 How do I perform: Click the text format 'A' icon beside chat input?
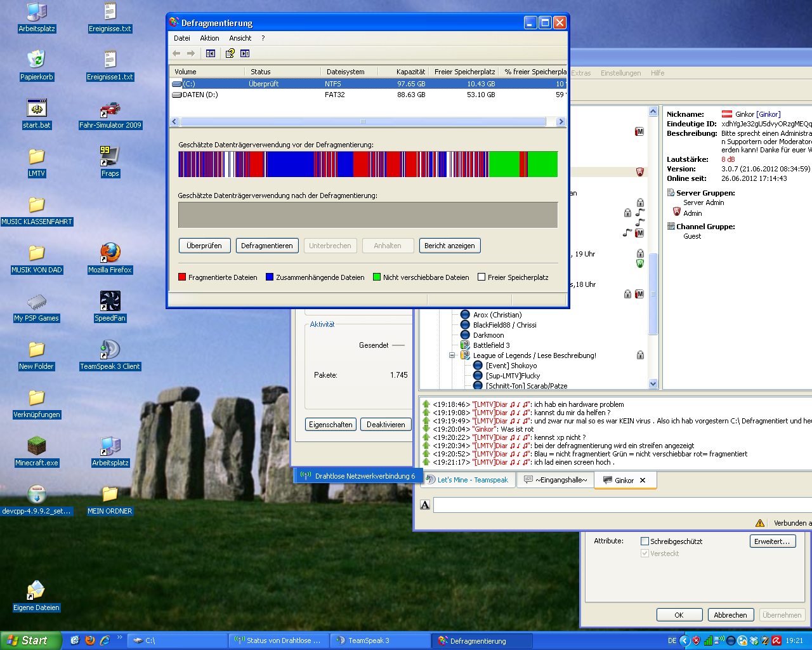tap(425, 505)
